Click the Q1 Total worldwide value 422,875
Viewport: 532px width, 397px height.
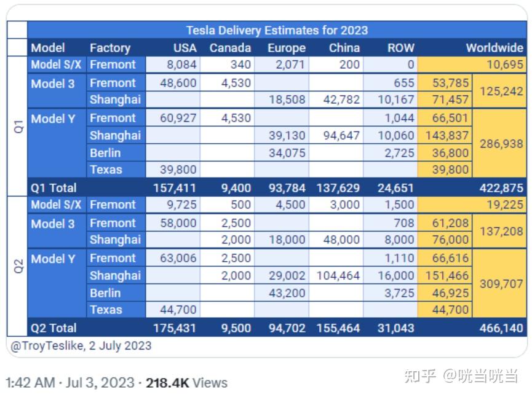pyautogui.click(x=501, y=188)
